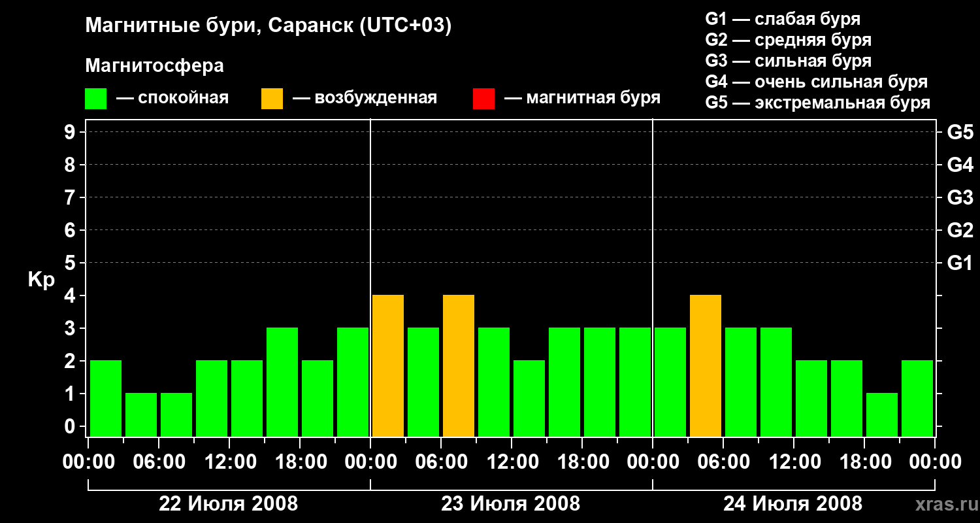Click the '18:00' time label under 22 July
The image size is (980, 523).
coord(300,462)
